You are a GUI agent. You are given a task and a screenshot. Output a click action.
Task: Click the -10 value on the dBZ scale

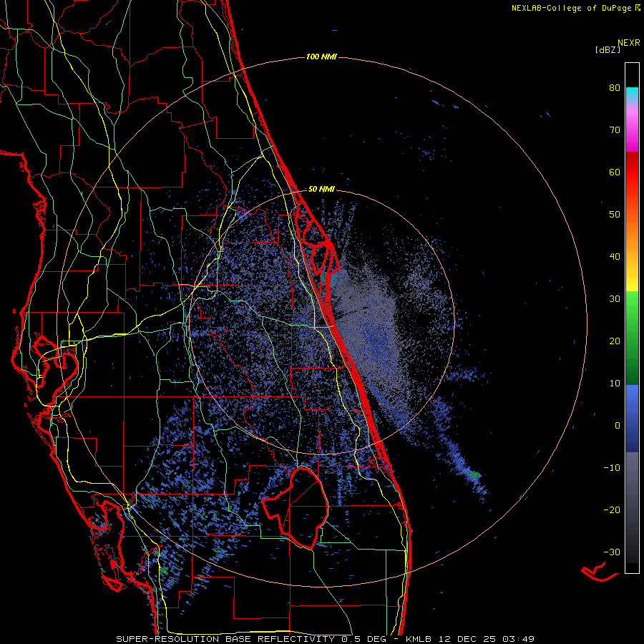pos(612,467)
